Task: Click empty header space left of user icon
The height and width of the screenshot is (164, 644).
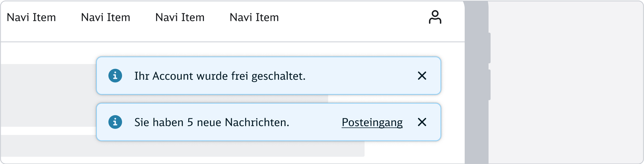Action: 351,17
